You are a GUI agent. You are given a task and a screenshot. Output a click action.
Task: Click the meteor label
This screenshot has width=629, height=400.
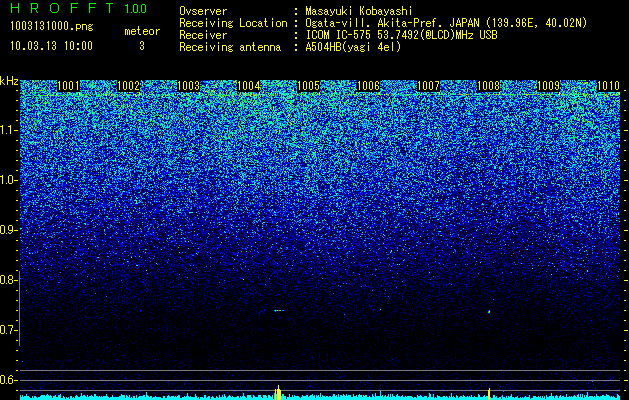click(x=142, y=31)
